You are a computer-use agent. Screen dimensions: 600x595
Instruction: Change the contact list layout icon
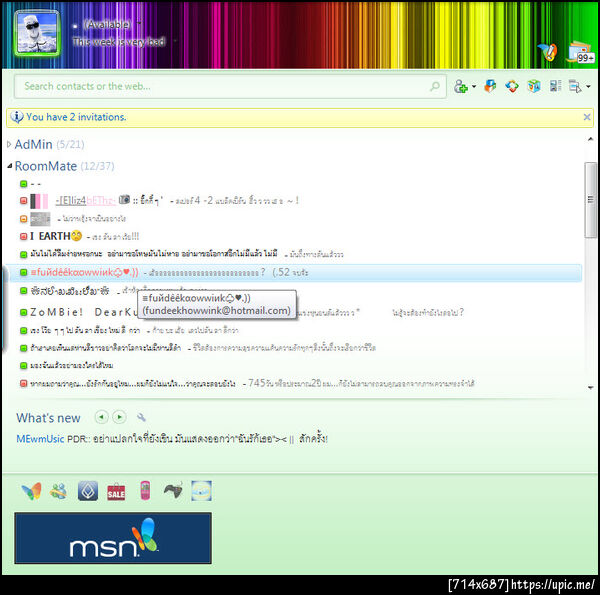(555, 86)
